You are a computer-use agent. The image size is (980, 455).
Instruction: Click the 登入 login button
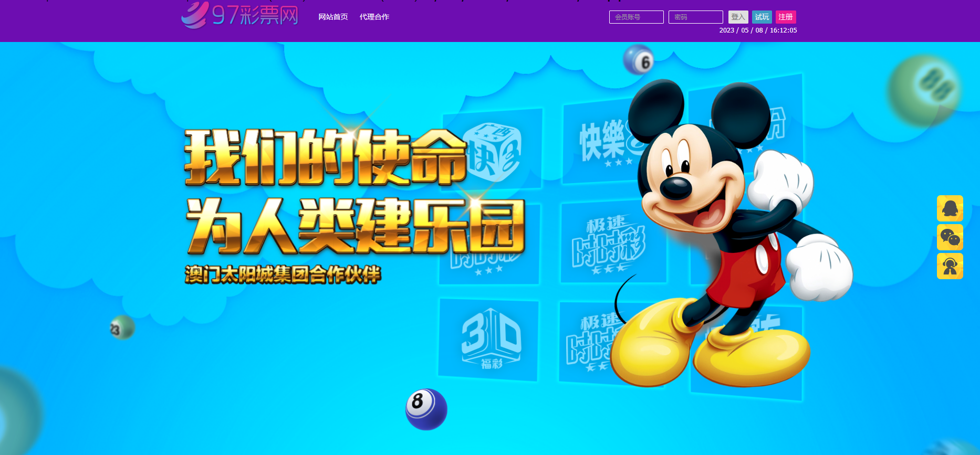coord(738,17)
